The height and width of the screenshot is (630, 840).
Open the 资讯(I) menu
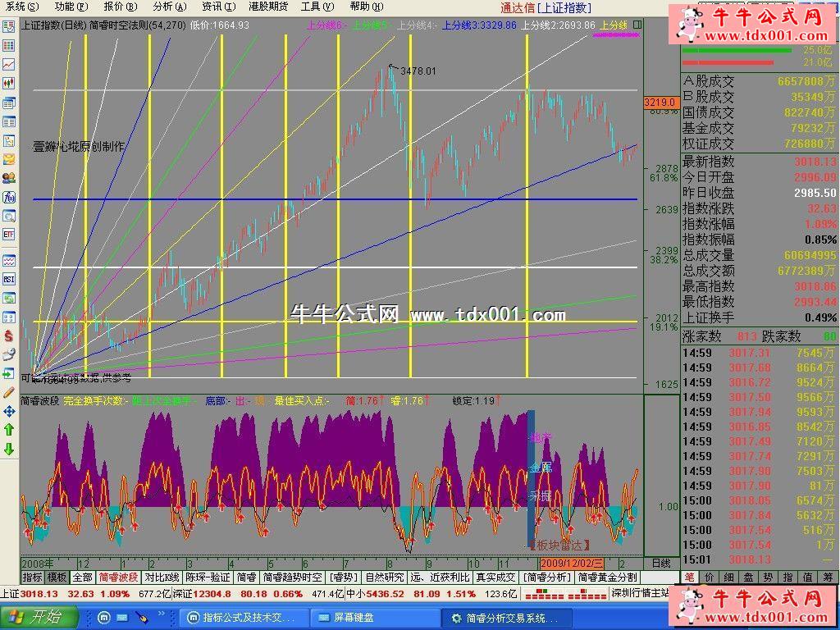click(x=219, y=7)
